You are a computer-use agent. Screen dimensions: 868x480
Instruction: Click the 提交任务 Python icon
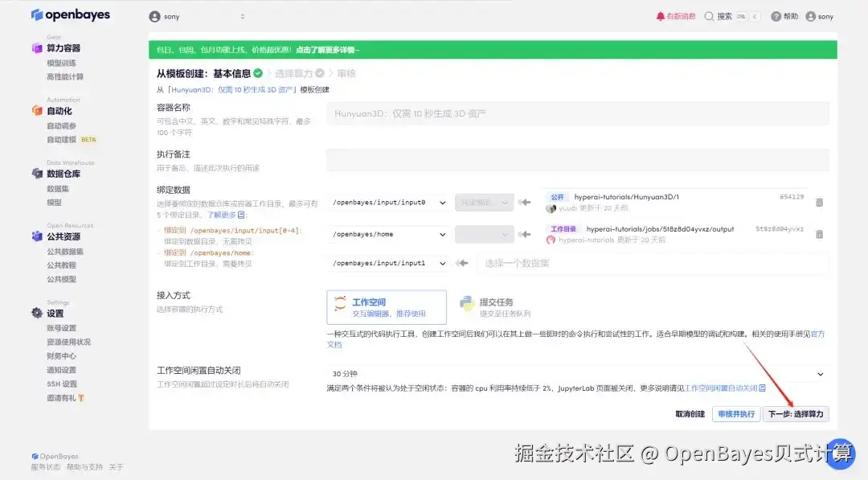pos(467,303)
